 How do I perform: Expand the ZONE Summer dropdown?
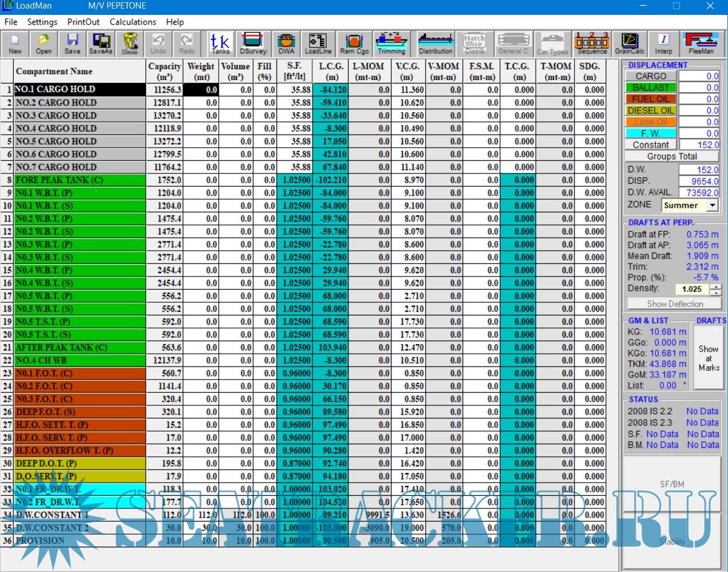tap(713, 205)
